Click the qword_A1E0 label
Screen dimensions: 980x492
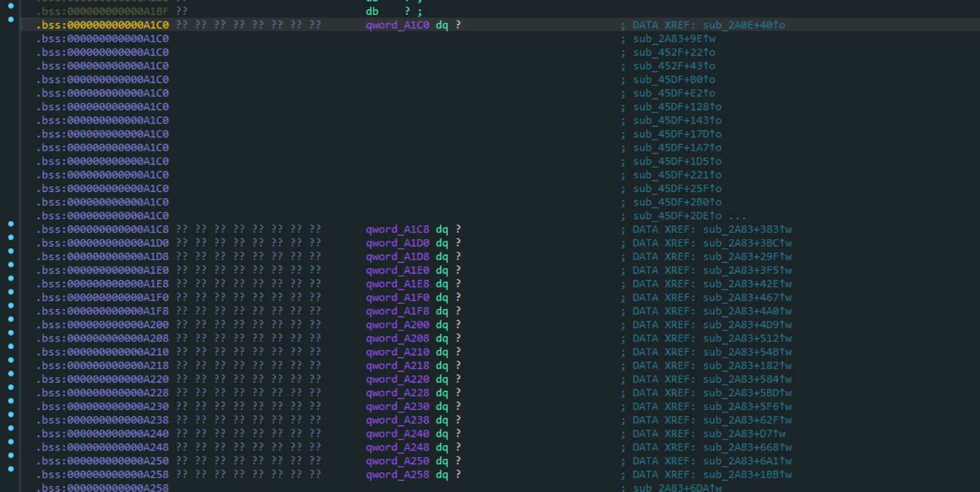pyautogui.click(x=397, y=270)
